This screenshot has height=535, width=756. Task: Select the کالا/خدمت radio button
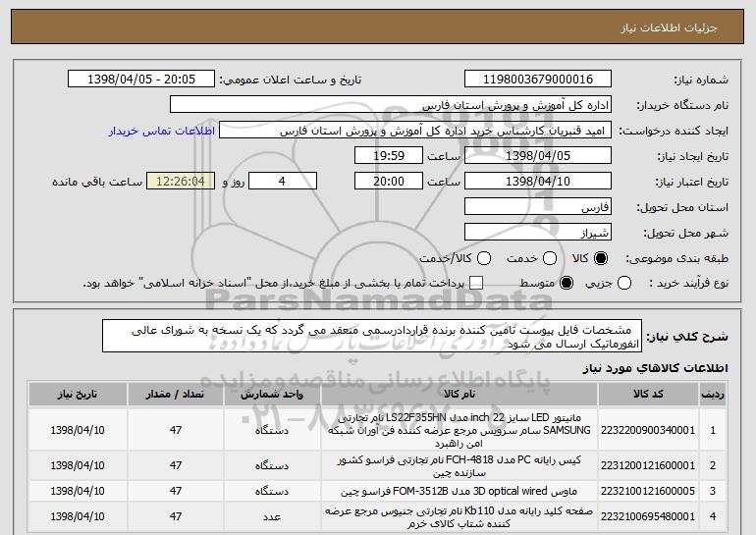coord(484,258)
